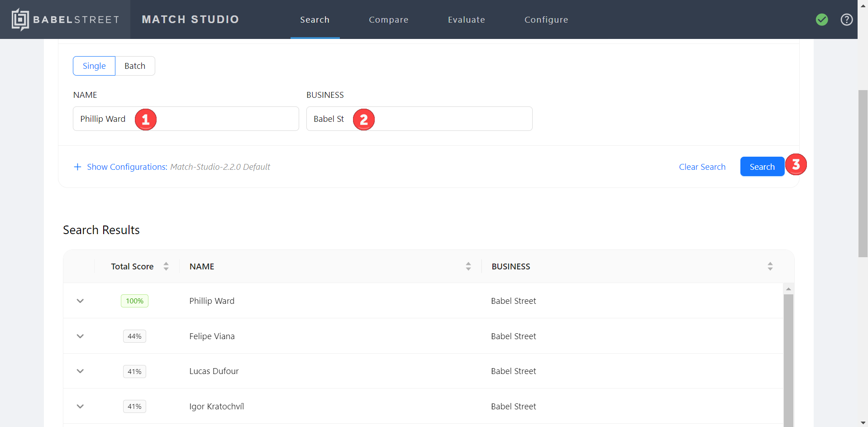Click the Babel Street logo

65,19
